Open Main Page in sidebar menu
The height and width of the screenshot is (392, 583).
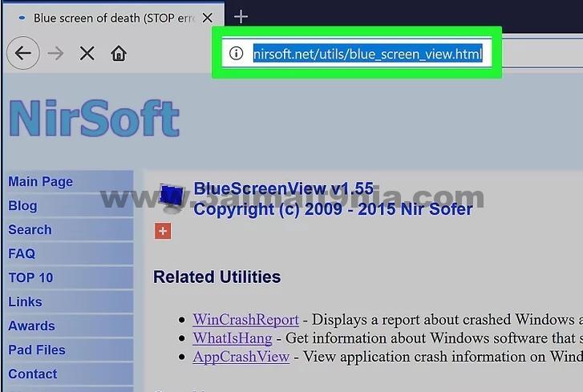[41, 182]
